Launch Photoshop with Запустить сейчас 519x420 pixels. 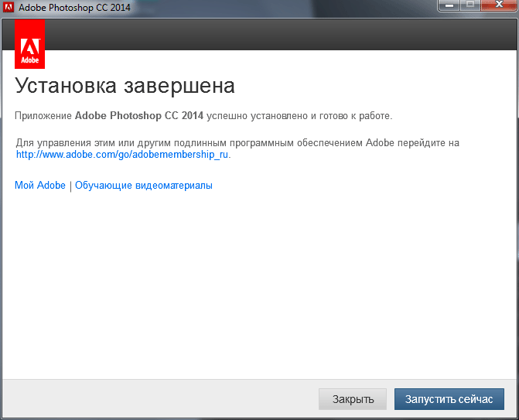(449, 399)
